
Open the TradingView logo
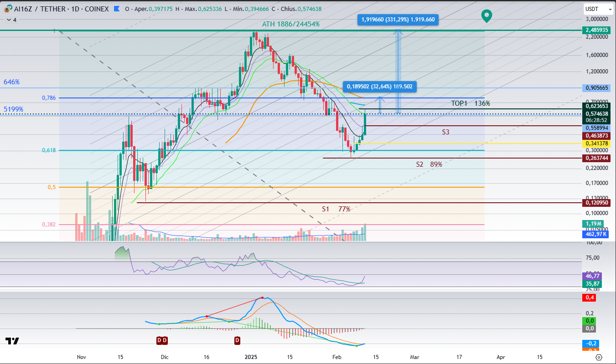12,341
